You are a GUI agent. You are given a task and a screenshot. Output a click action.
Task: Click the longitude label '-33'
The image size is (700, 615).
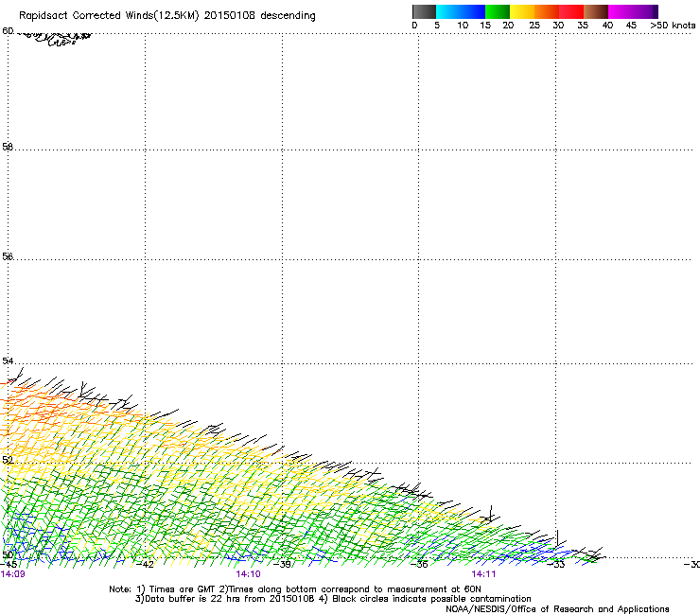[x=556, y=565]
